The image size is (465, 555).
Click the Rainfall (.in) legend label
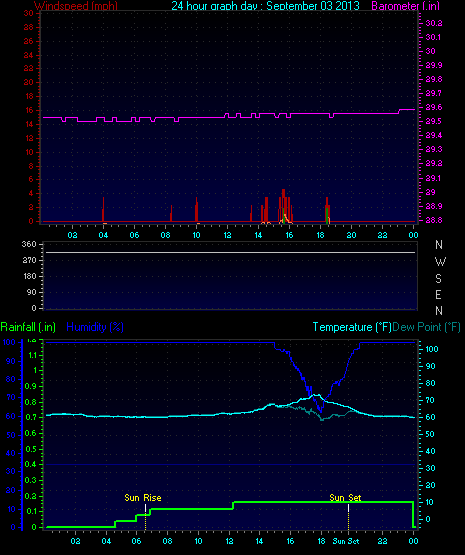(28, 327)
